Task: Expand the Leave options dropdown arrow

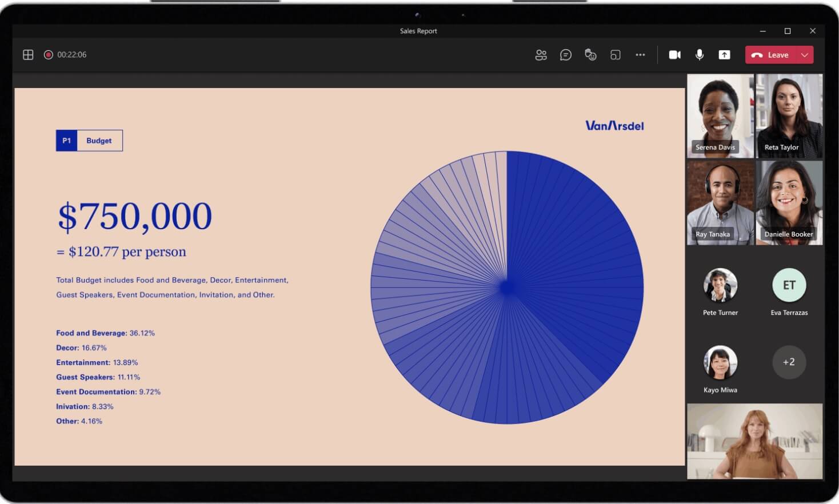Action: click(805, 55)
